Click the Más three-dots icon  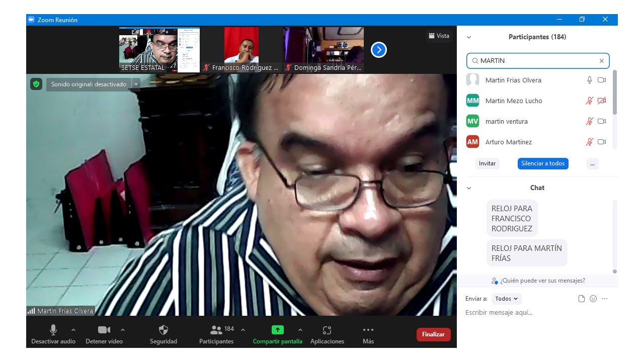point(368,330)
